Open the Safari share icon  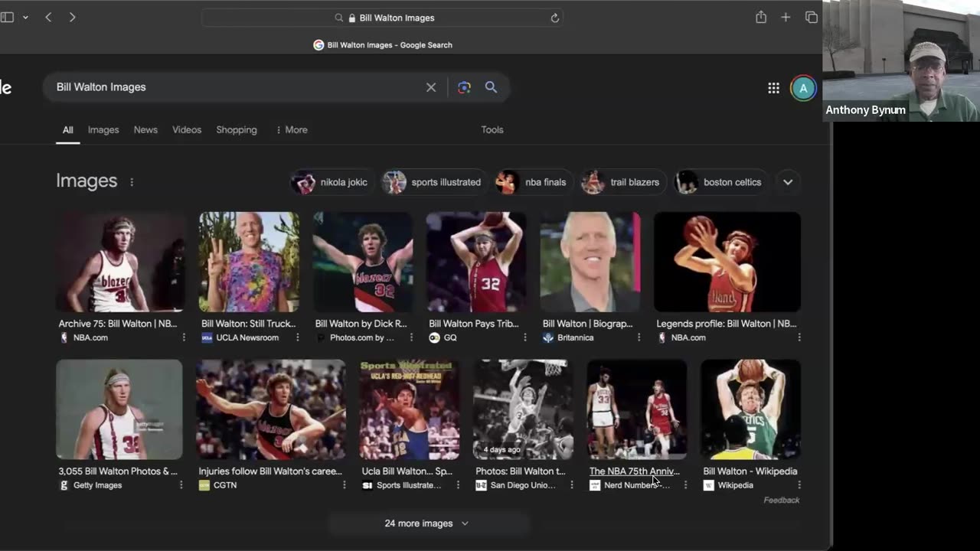761,17
